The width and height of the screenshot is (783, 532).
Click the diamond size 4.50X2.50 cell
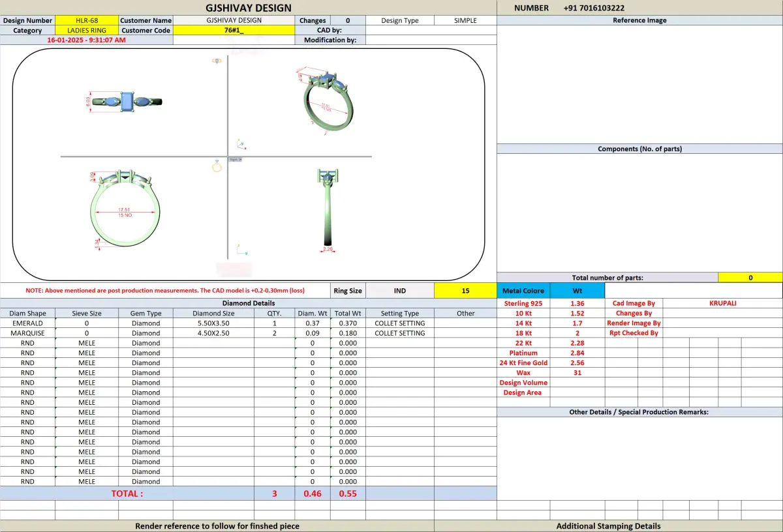[213, 333]
